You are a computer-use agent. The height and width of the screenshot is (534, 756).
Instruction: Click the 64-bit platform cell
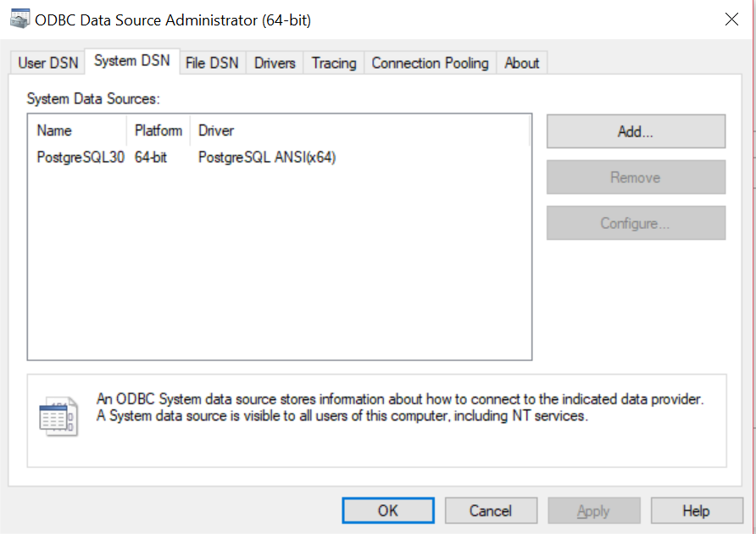tap(151, 158)
